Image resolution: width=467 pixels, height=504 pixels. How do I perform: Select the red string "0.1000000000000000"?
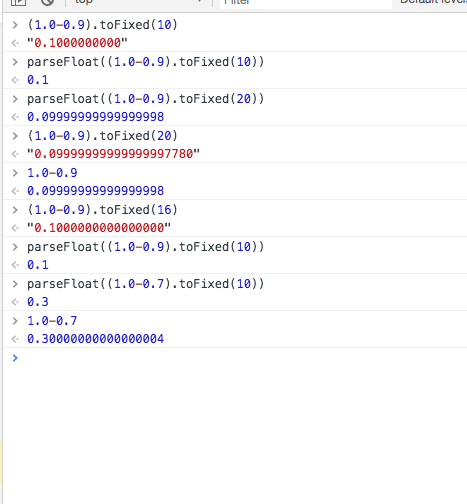(99, 228)
